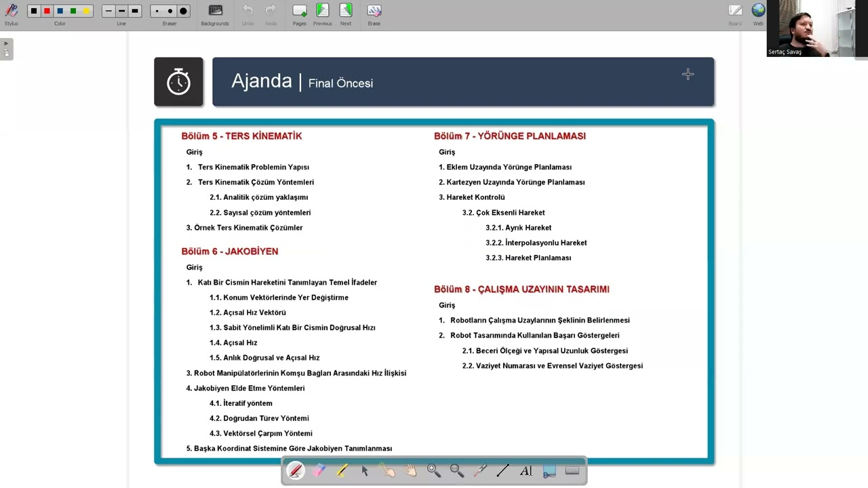Open the Backgrounds picker
This screenshot has width=868, height=488.
tap(215, 14)
